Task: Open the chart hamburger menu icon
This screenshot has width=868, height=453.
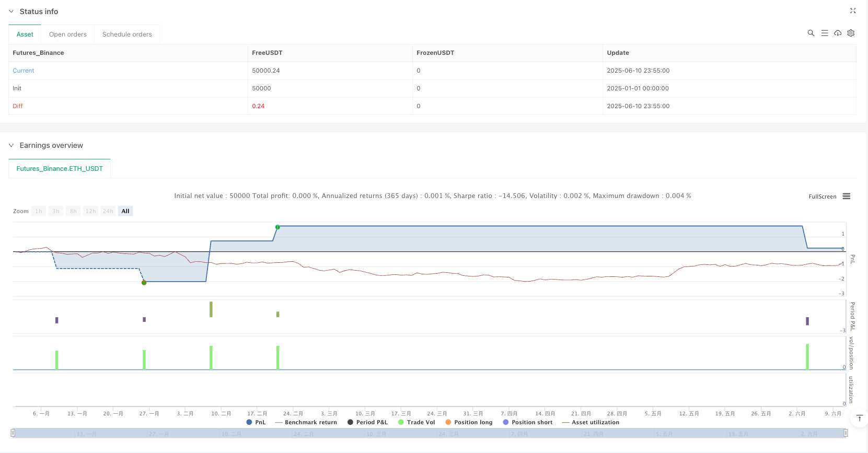Action: pos(847,196)
